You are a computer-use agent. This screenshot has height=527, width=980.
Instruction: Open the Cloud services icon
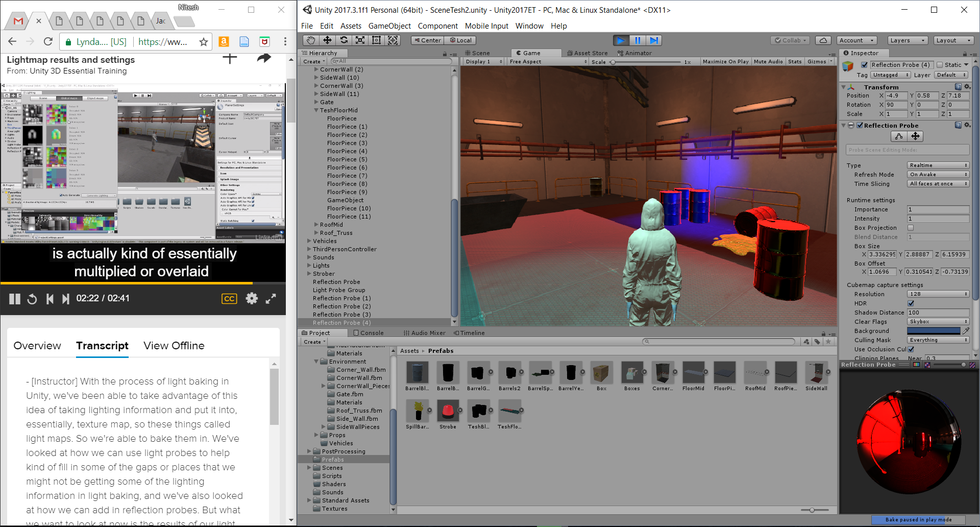coord(823,40)
